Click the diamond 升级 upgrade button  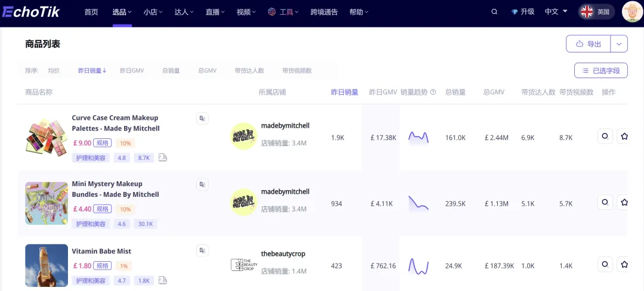pyautogui.click(x=523, y=12)
